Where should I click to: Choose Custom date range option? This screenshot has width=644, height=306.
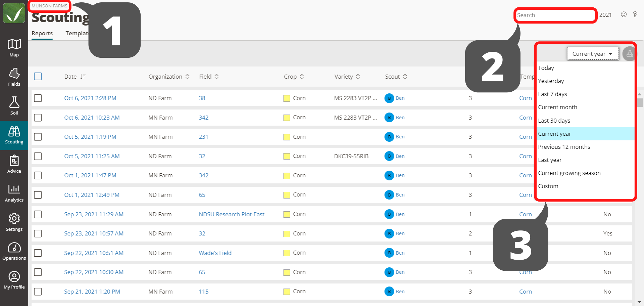click(585, 186)
